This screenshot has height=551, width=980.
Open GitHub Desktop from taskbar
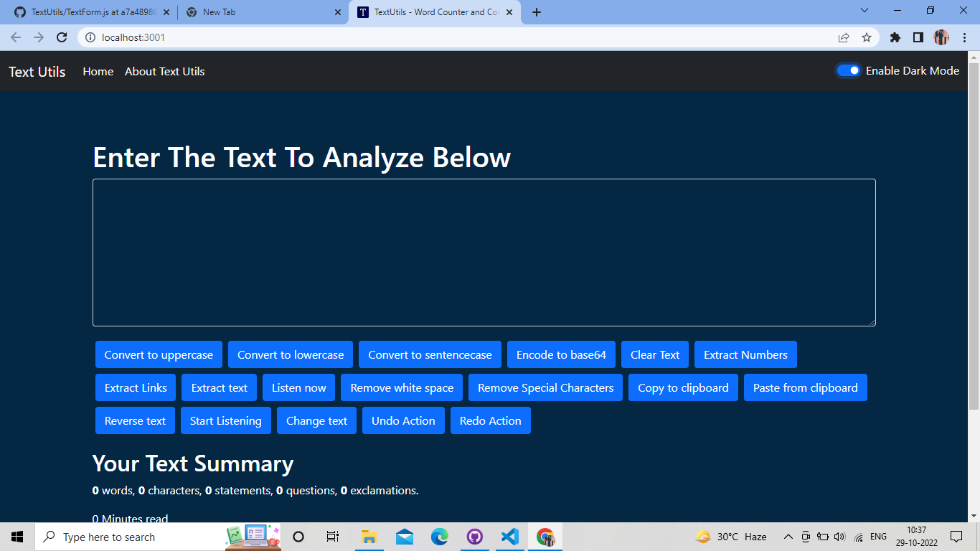coord(474,537)
